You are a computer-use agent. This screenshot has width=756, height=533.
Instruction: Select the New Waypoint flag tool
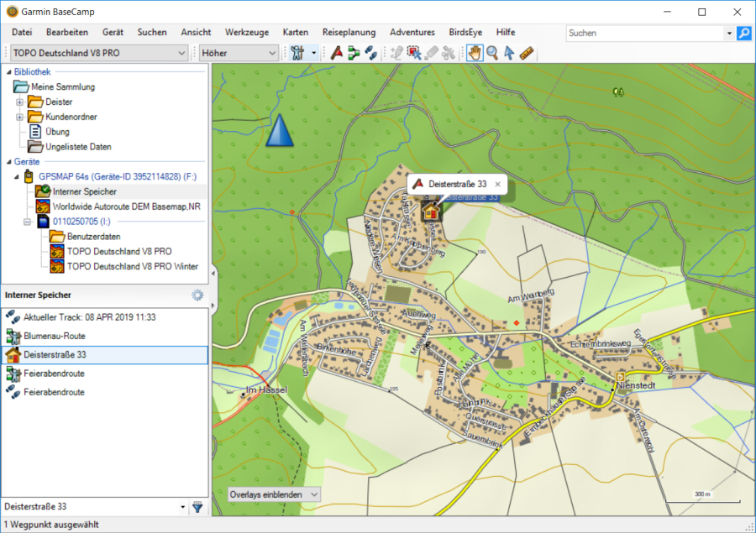tap(337, 53)
